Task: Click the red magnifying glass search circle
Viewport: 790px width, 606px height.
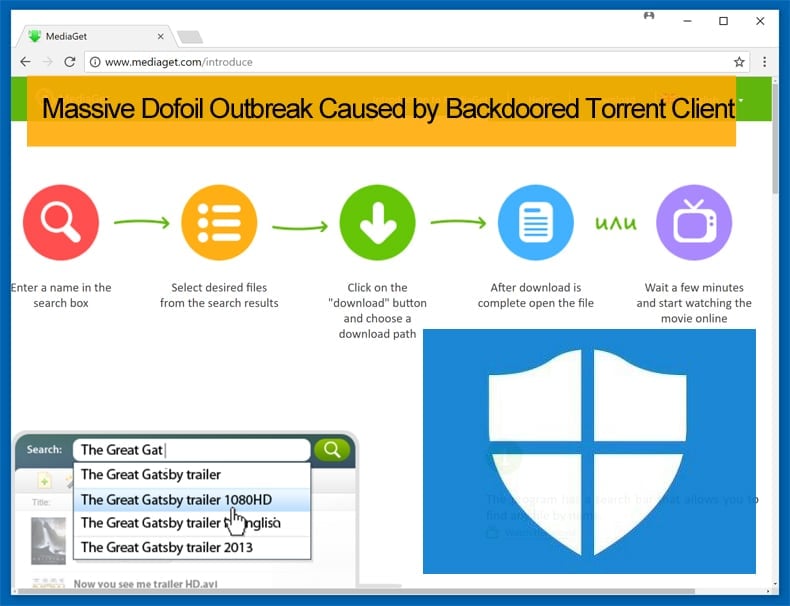Action: click(x=61, y=222)
